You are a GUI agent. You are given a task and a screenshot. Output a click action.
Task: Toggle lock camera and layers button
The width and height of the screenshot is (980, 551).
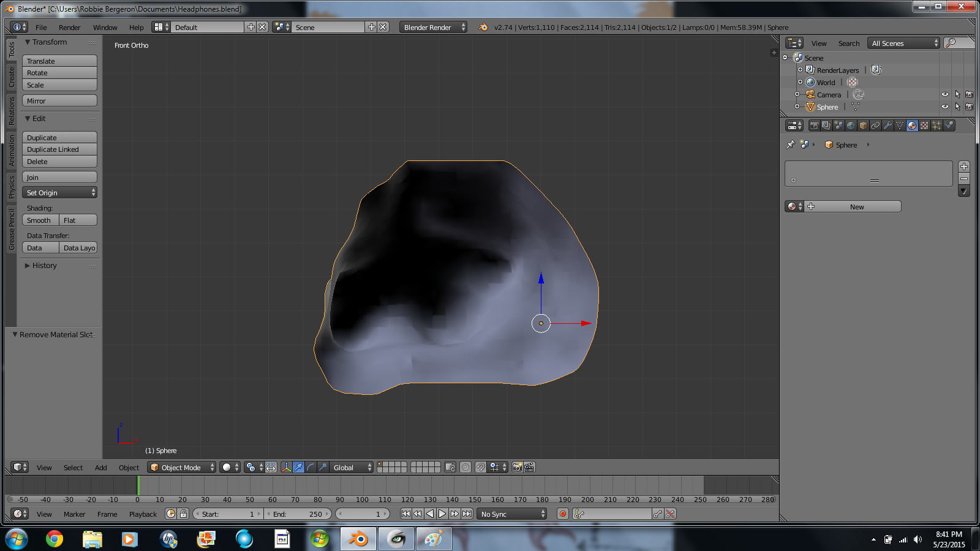click(450, 467)
